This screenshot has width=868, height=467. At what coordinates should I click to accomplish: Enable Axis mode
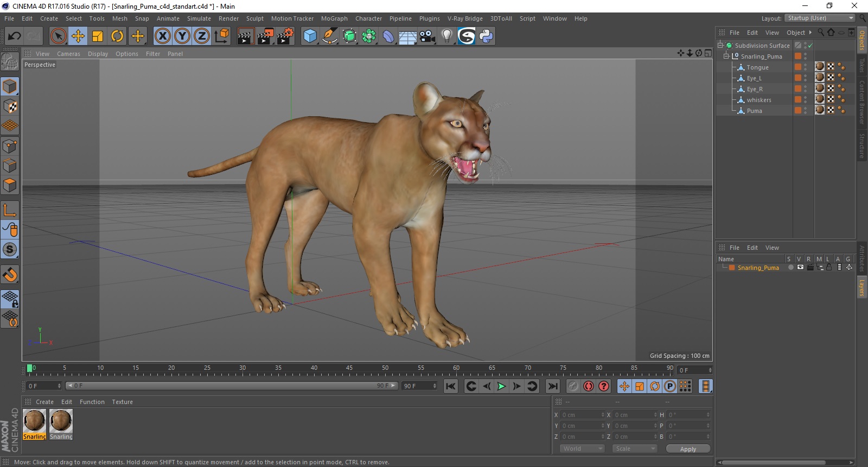pos(10,210)
